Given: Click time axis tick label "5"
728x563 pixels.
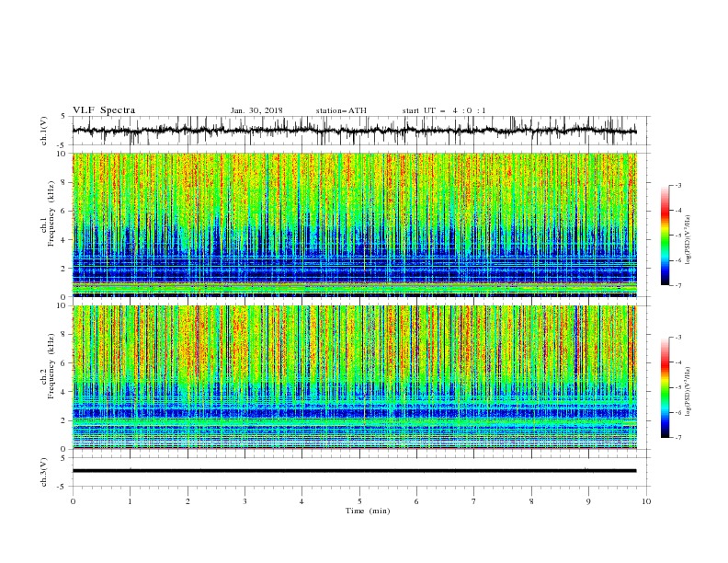Looking at the screenshot, I should pyautogui.click(x=359, y=501).
